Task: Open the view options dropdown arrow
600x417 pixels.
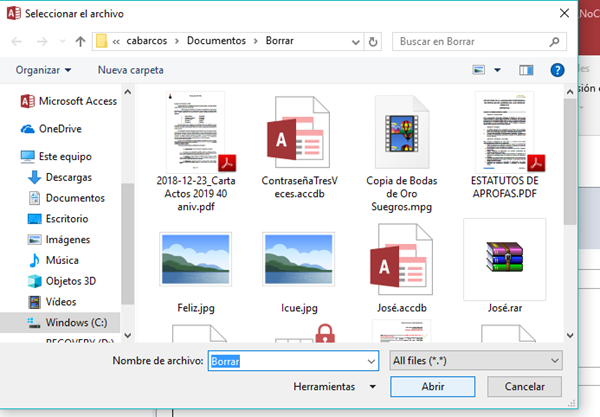Action: pos(497,70)
